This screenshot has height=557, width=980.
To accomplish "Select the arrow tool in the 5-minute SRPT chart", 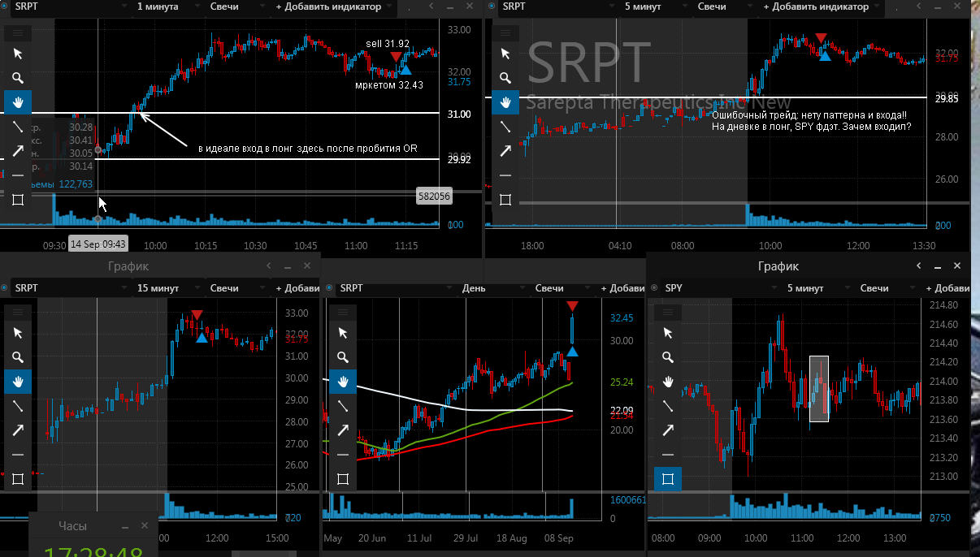I will [x=505, y=151].
